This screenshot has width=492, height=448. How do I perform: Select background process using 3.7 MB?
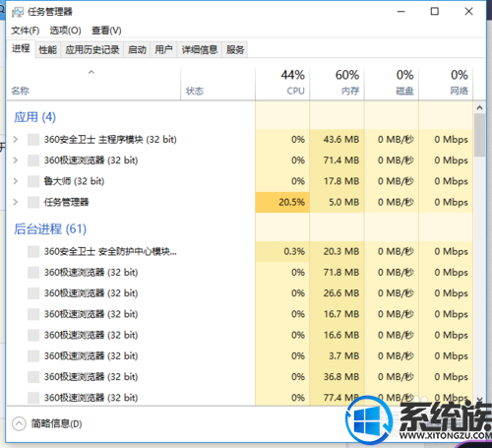coord(239,356)
